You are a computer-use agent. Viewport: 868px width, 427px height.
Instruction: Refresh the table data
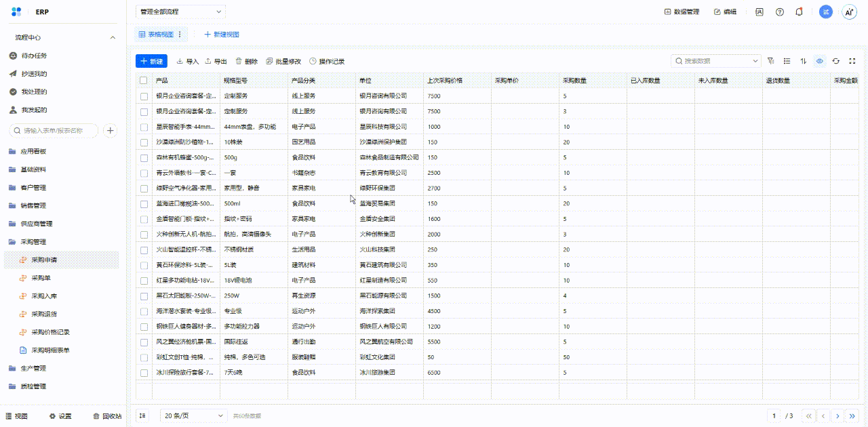coord(836,61)
